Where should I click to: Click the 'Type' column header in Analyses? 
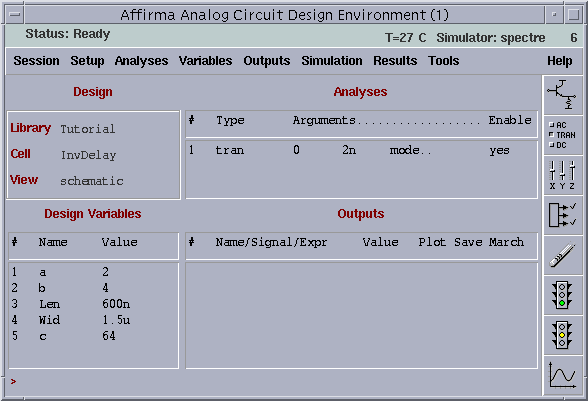coord(230,120)
